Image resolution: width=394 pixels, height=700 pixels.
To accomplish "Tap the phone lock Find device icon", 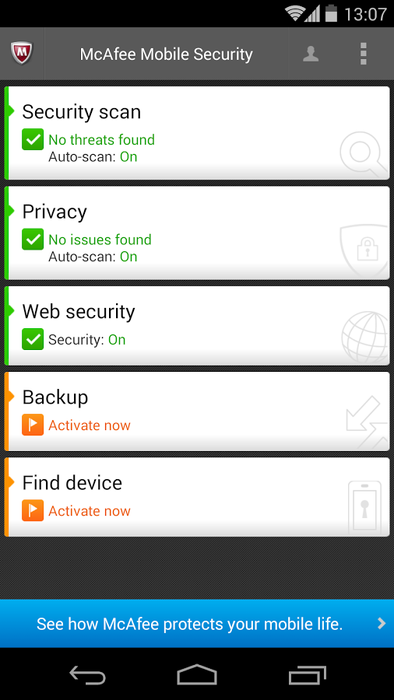I will (365, 506).
